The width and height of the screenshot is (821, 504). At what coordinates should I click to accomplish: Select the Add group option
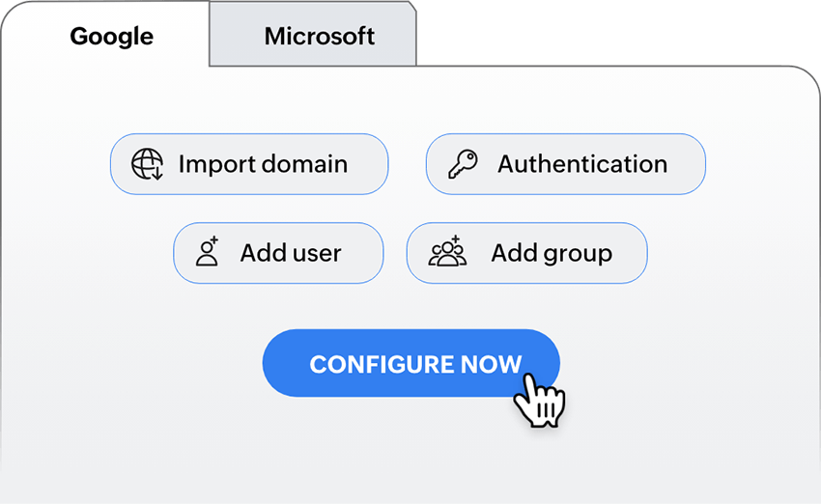pos(526,253)
